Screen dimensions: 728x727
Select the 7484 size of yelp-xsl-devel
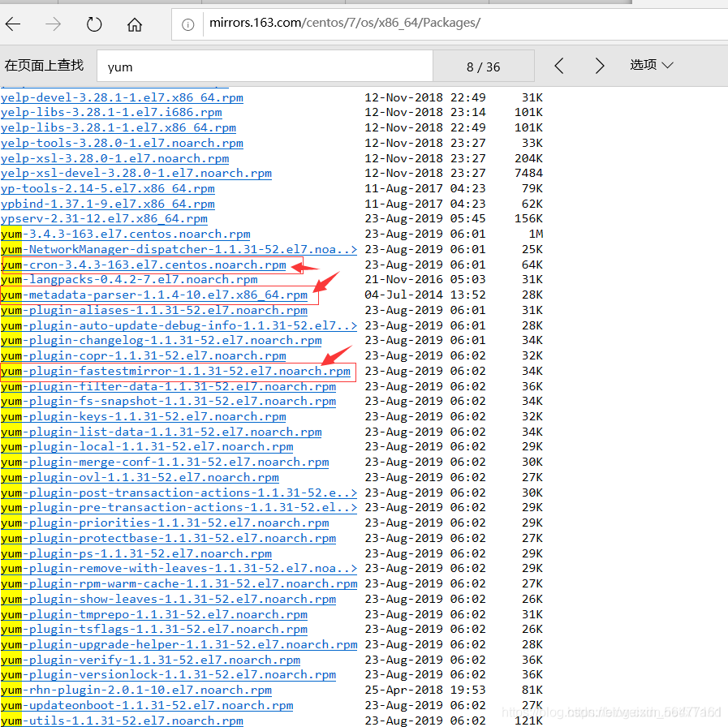coord(529,173)
